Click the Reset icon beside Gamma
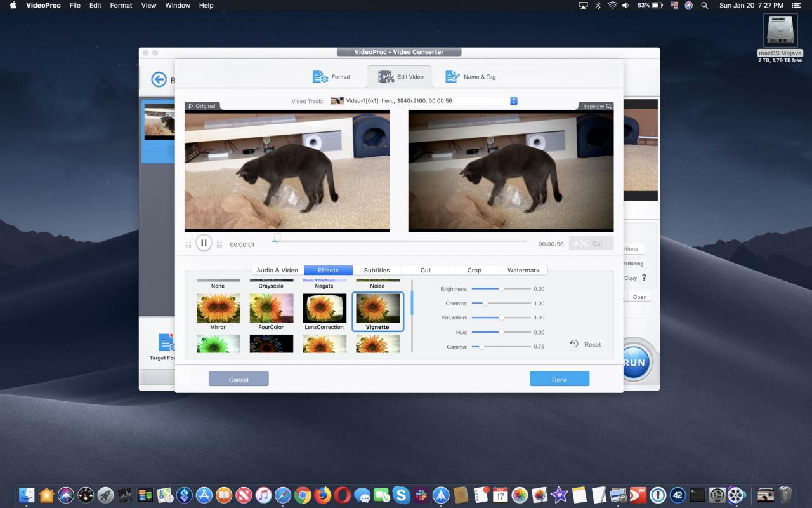The image size is (812, 508). (x=574, y=344)
